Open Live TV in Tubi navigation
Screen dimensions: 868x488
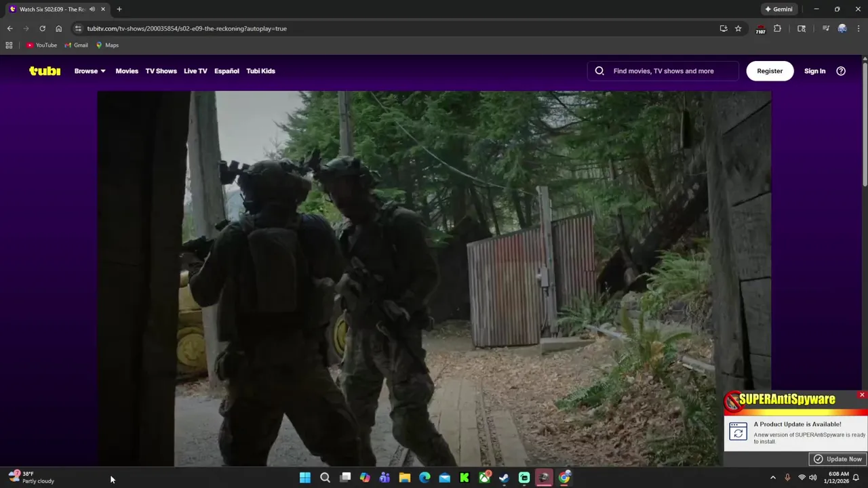[195, 70]
